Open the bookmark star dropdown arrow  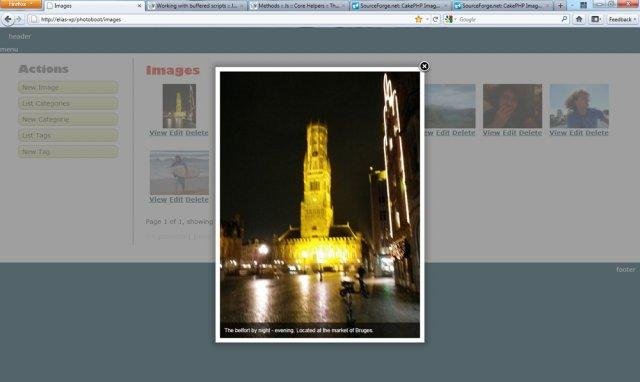point(427,19)
